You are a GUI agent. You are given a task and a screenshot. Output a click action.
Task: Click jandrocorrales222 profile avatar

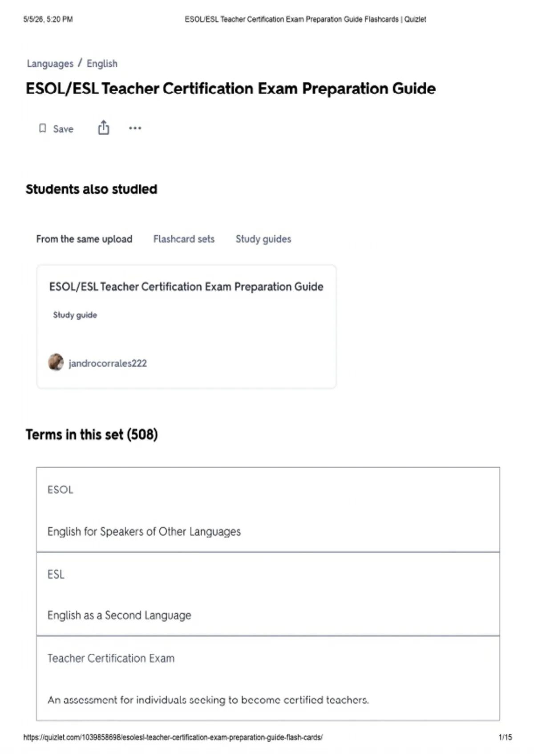56,362
